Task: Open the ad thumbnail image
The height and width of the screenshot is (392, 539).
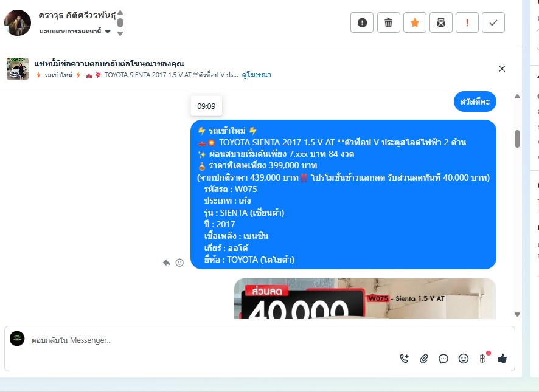Action: point(18,69)
